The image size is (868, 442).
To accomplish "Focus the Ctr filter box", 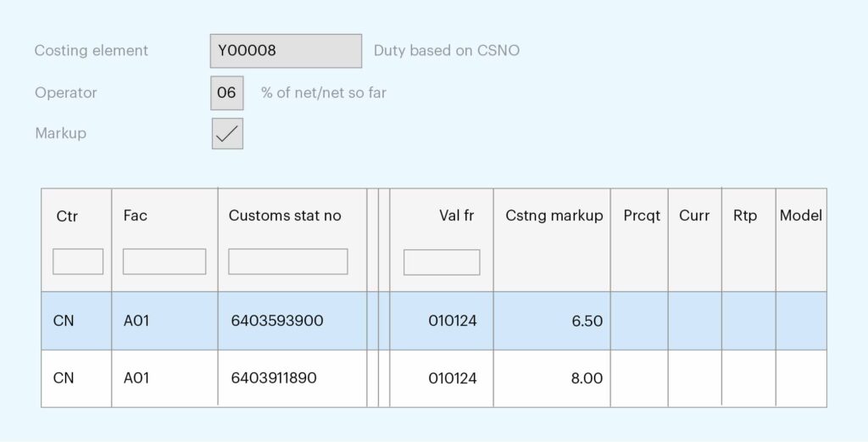I will point(78,261).
